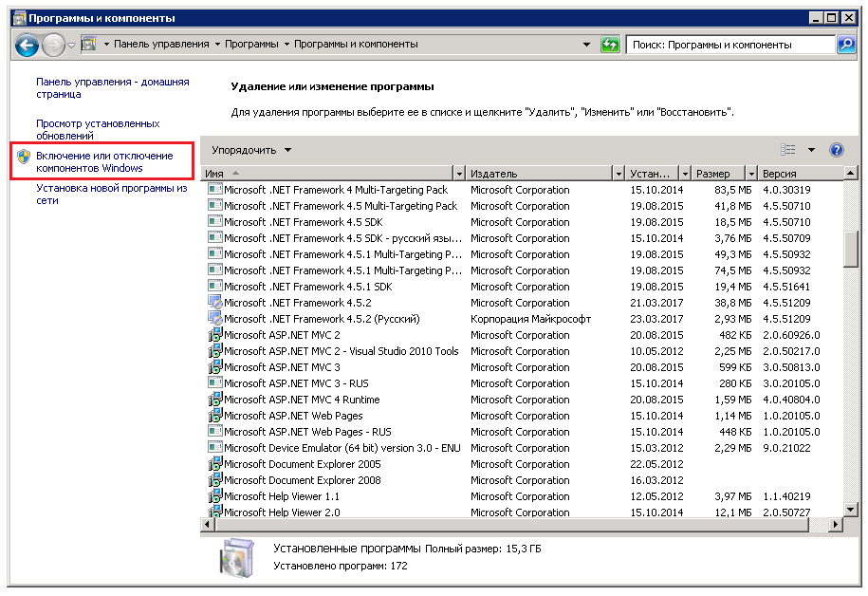This screenshot has width=868, height=596.
Task: Click icon of .NET Framework 4.5 SDK
Action: [x=214, y=221]
